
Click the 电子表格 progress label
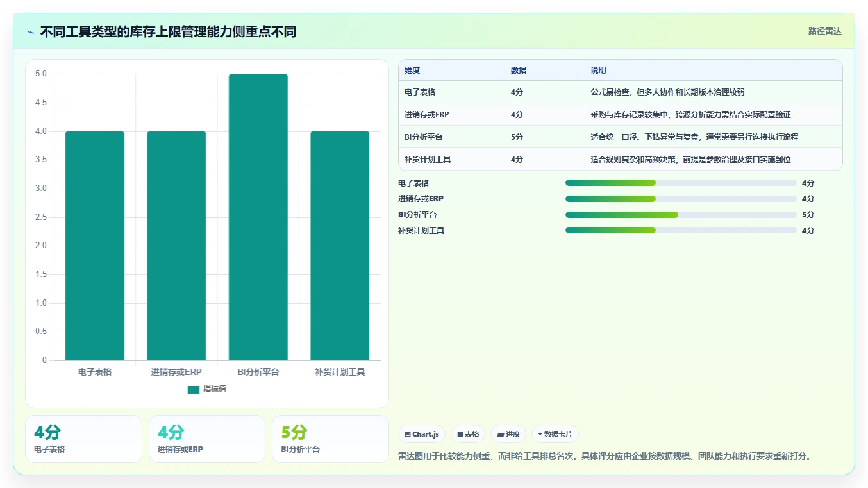pyautogui.click(x=413, y=183)
